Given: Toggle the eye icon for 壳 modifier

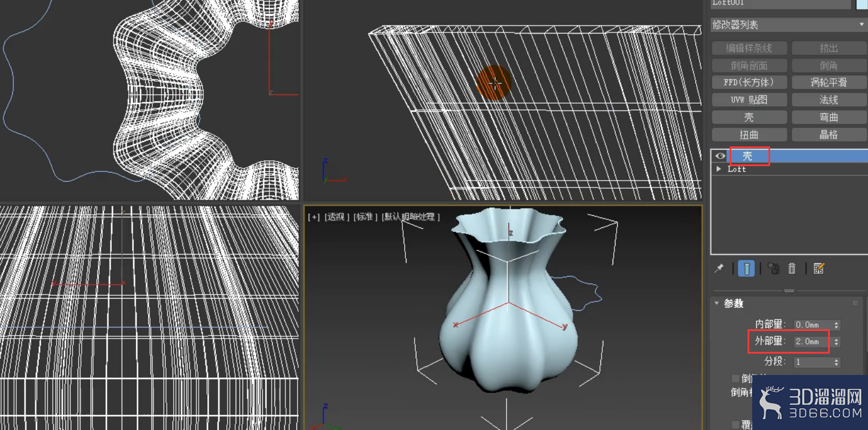Looking at the screenshot, I should (720, 156).
